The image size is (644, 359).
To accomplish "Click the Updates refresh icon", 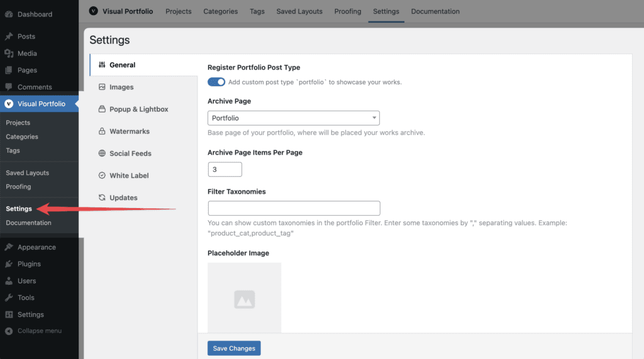I will [102, 197].
